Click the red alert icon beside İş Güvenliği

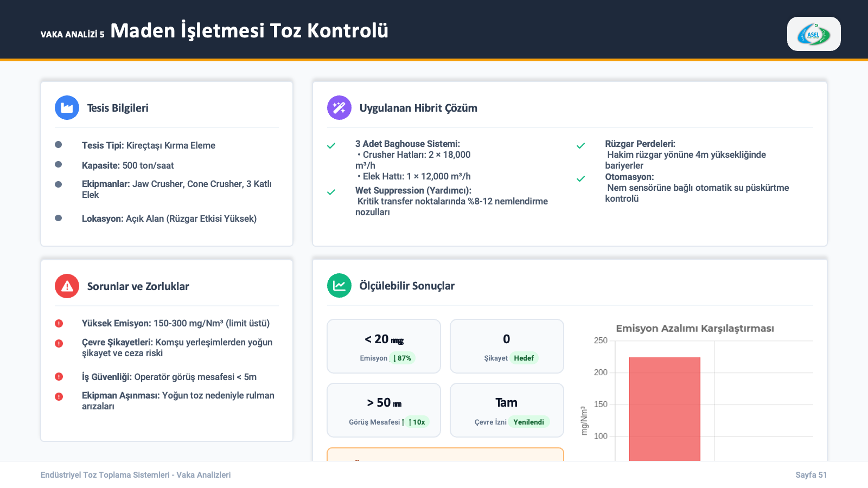(x=59, y=377)
